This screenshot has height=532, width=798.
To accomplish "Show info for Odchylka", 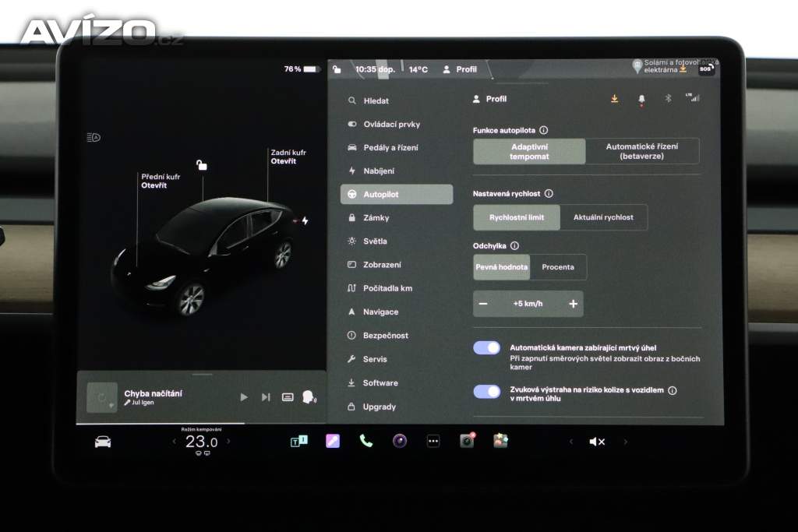I will [514, 245].
